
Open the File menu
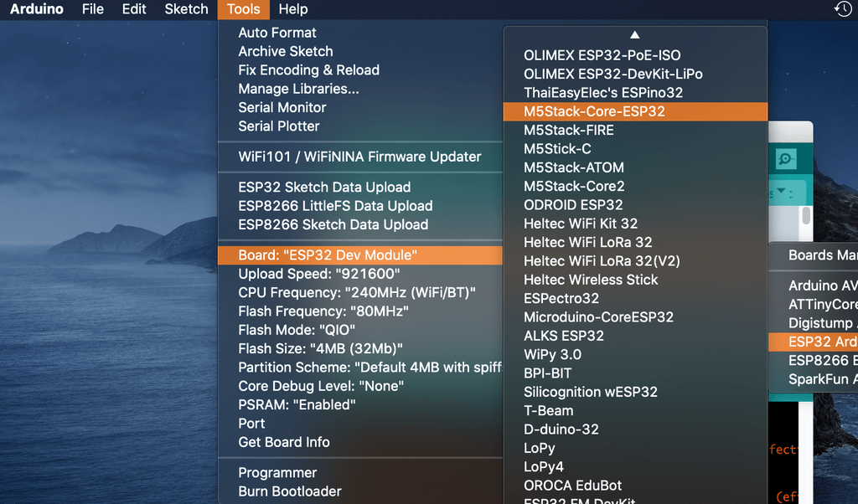(93, 9)
